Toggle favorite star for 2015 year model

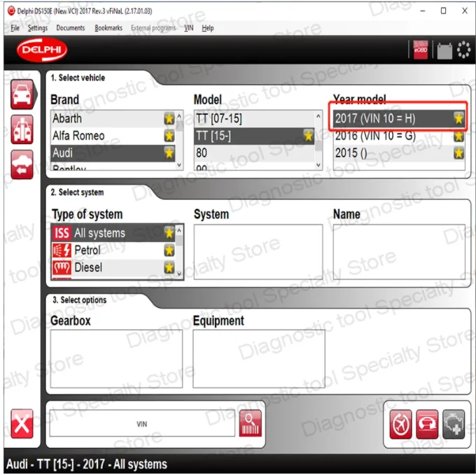[x=458, y=153]
